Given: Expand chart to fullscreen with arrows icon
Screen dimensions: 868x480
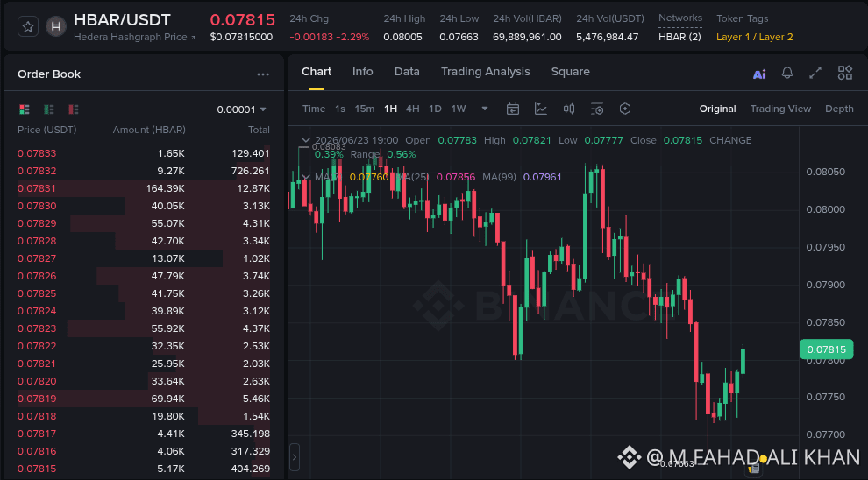Looking at the screenshot, I should coord(815,73).
